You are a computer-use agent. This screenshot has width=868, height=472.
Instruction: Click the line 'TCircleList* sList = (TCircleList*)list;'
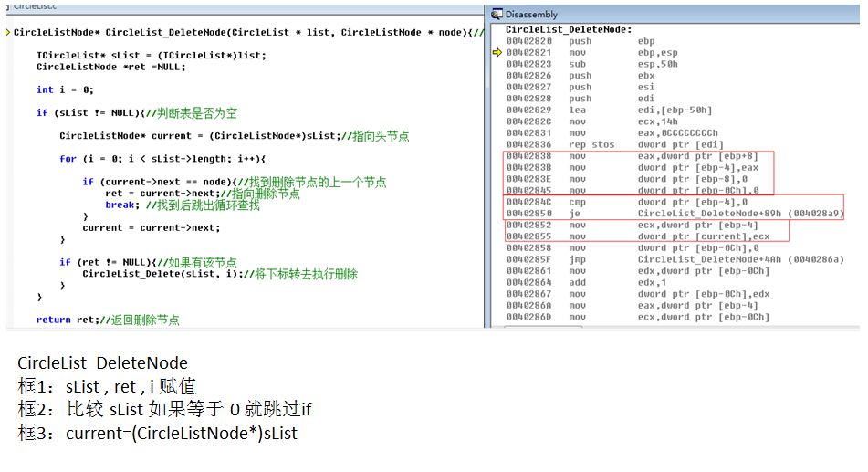(152, 56)
